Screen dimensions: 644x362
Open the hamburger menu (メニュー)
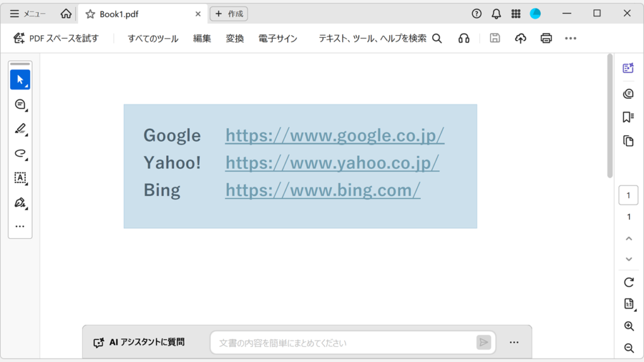click(28, 14)
